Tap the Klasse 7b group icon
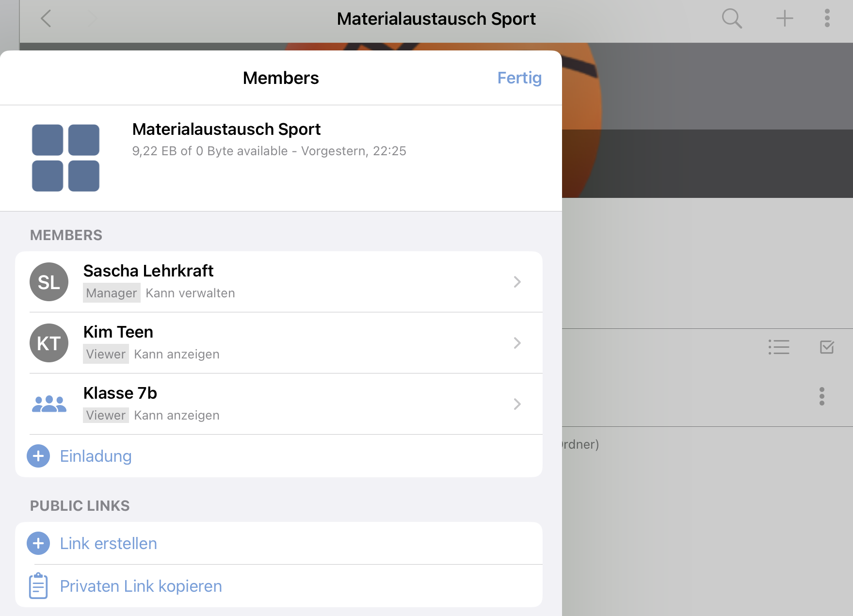Image resolution: width=853 pixels, height=616 pixels. pos(49,404)
